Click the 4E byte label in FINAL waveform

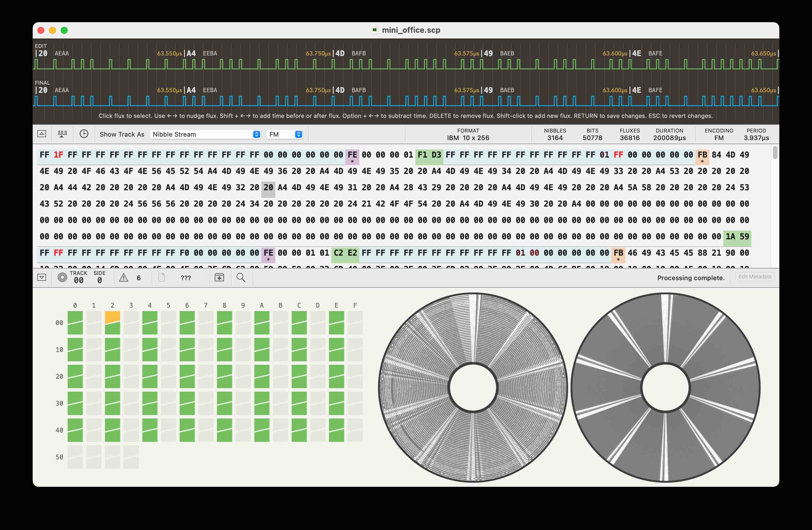coord(637,90)
